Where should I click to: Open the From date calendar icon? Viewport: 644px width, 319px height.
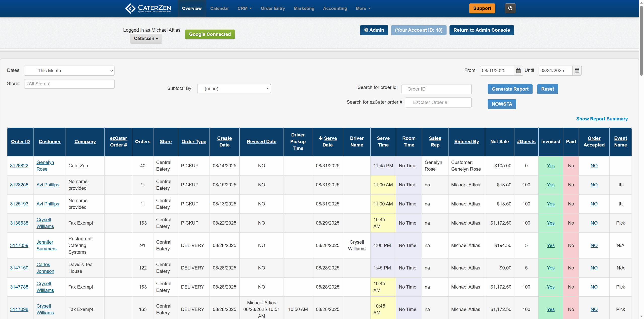pos(518,71)
